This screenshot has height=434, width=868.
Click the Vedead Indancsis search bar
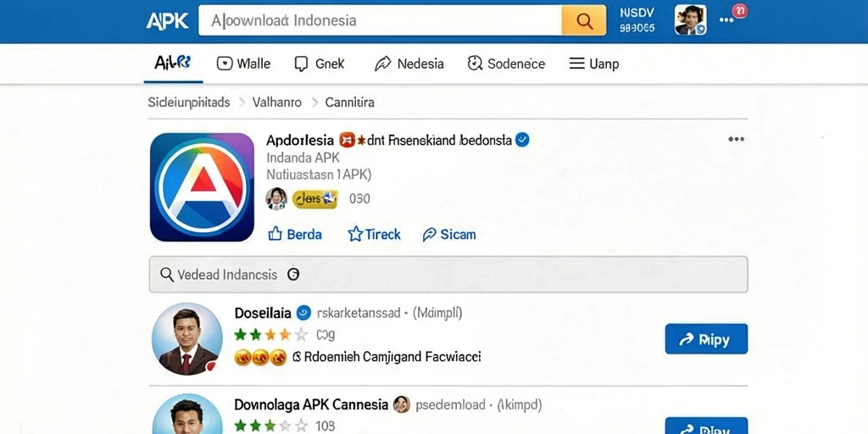[x=448, y=274]
